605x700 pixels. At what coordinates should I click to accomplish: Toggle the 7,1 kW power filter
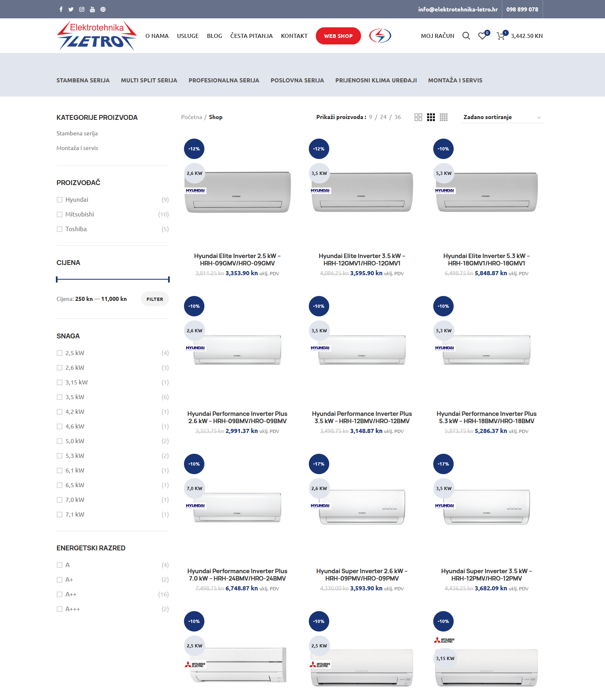[60, 515]
